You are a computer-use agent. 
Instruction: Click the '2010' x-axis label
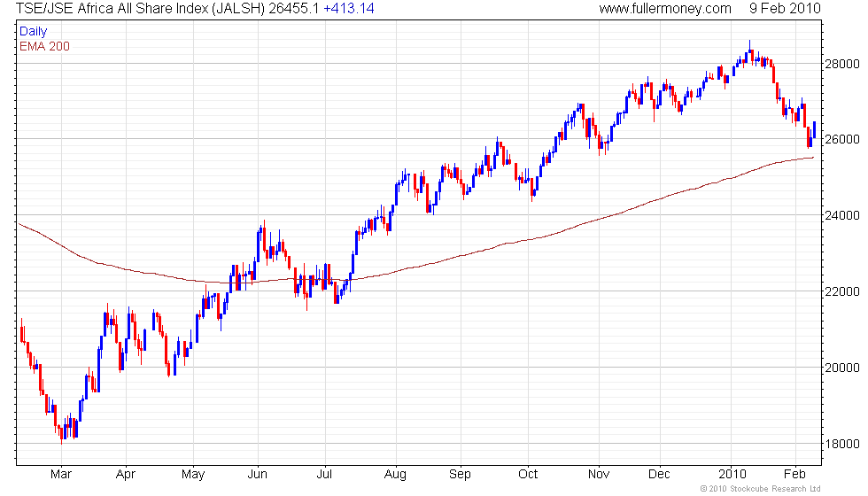coord(732,475)
